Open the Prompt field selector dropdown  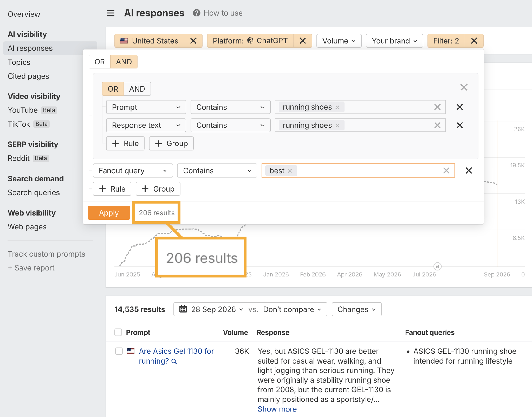coord(146,107)
